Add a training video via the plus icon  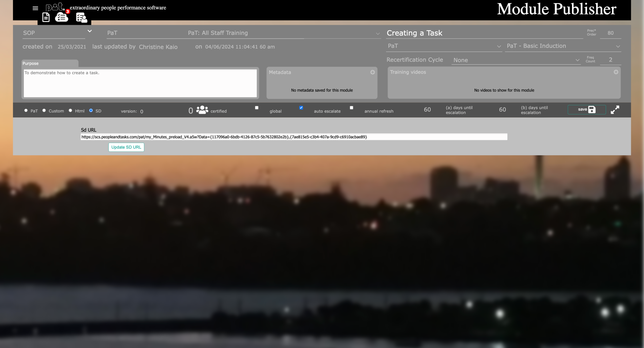(616, 72)
